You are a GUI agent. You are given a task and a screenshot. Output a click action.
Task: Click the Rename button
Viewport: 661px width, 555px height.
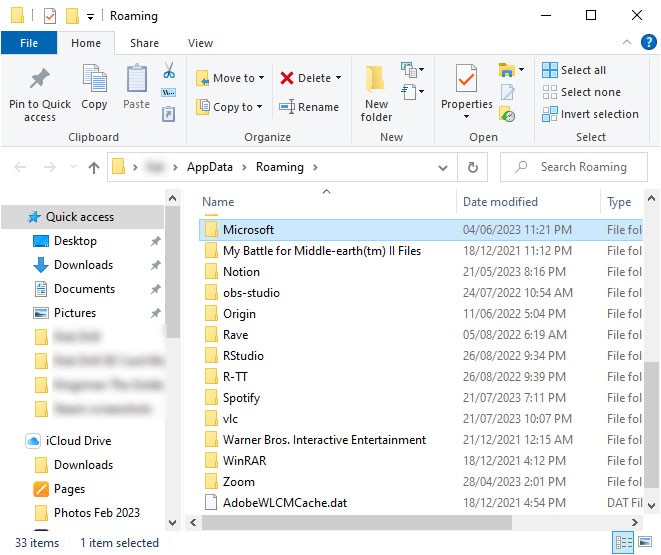(309, 107)
